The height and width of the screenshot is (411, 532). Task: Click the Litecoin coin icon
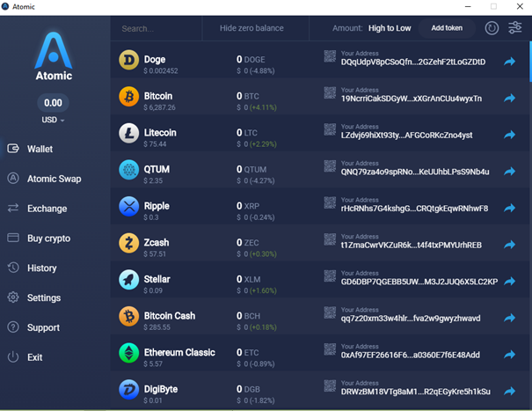click(128, 133)
